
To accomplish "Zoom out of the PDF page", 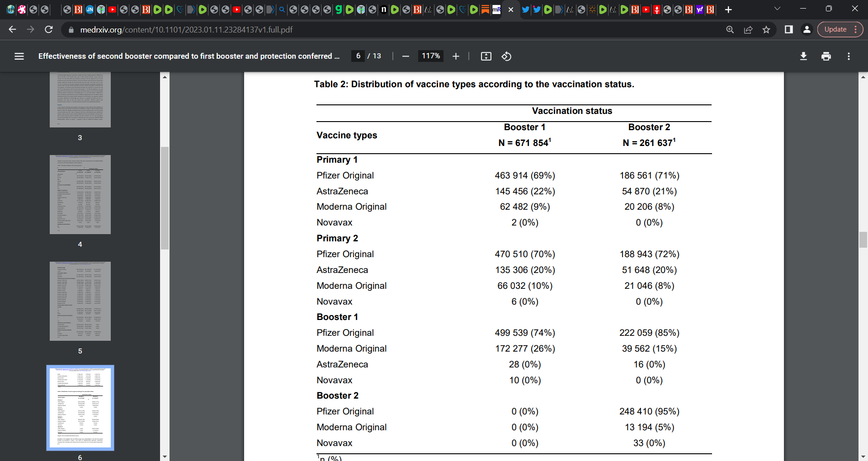I will pos(406,56).
